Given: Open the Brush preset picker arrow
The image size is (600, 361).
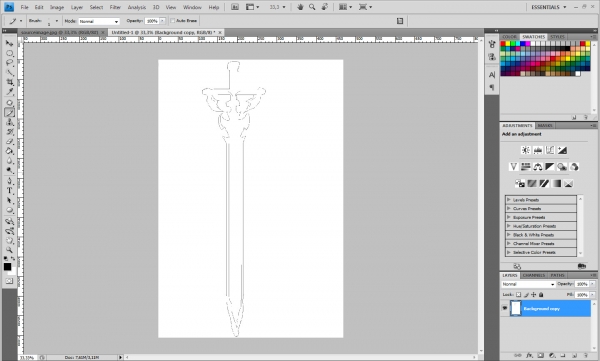Looking at the screenshot, I should (x=57, y=21).
